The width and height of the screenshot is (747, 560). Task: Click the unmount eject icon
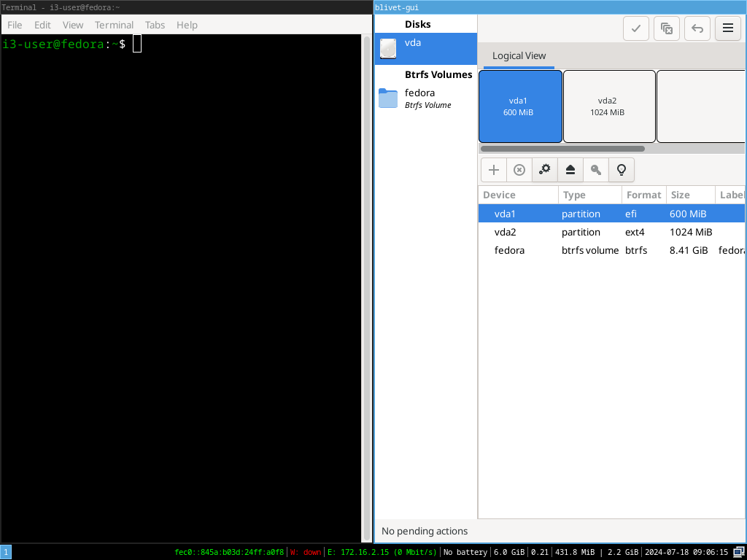coord(570,170)
